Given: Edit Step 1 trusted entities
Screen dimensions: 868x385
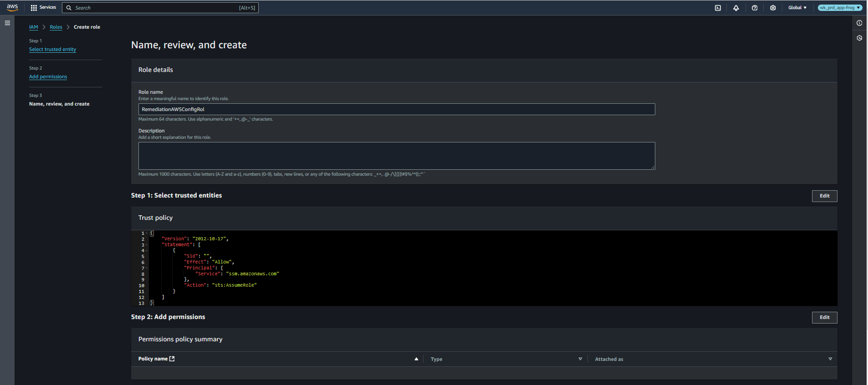Looking at the screenshot, I should point(824,196).
